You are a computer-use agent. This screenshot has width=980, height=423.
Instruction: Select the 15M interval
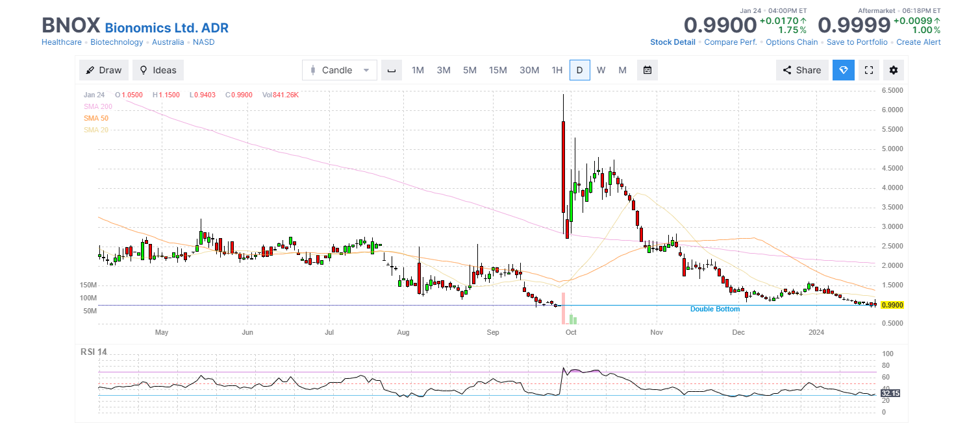coord(498,70)
